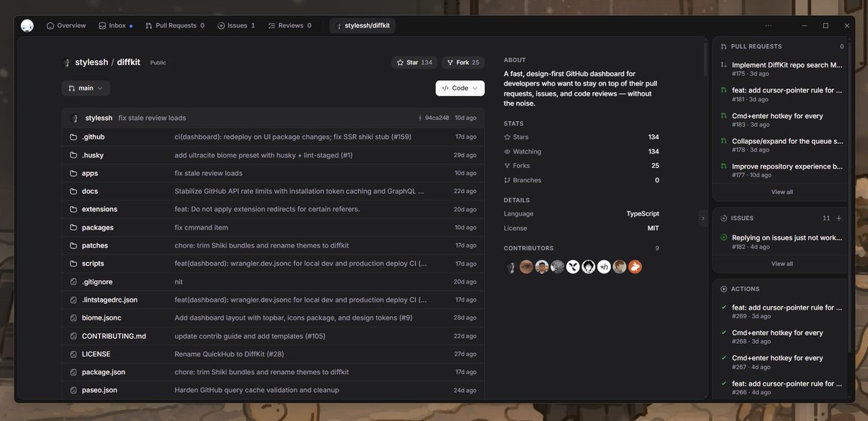Open the paseo.json file
The image size is (868, 421).
(x=99, y=390)
